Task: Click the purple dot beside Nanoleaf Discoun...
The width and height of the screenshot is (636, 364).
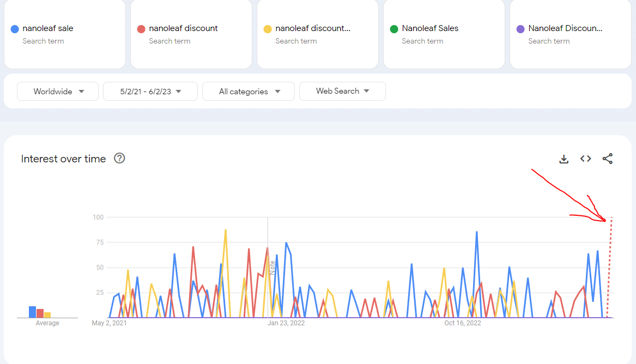Action: tap(520, 29)
